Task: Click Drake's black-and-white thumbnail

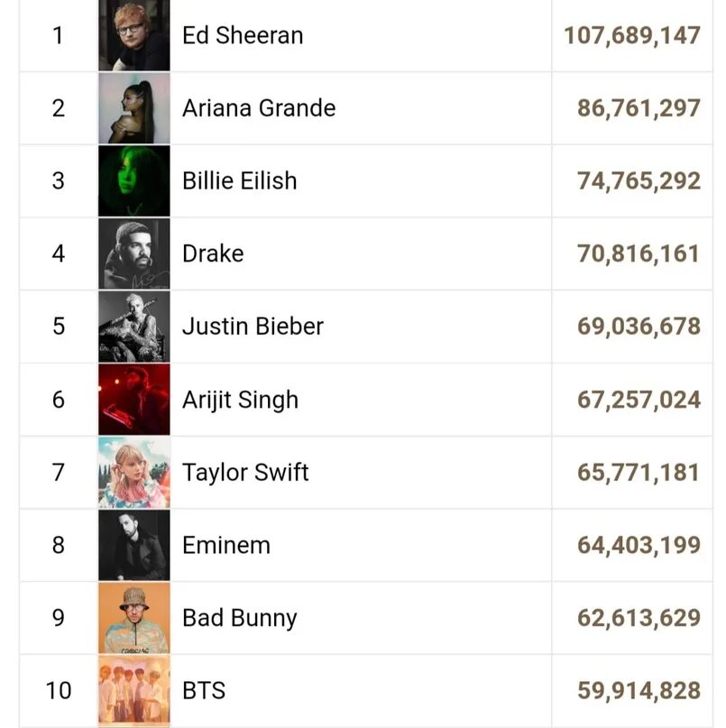Action: coord(133,253)
